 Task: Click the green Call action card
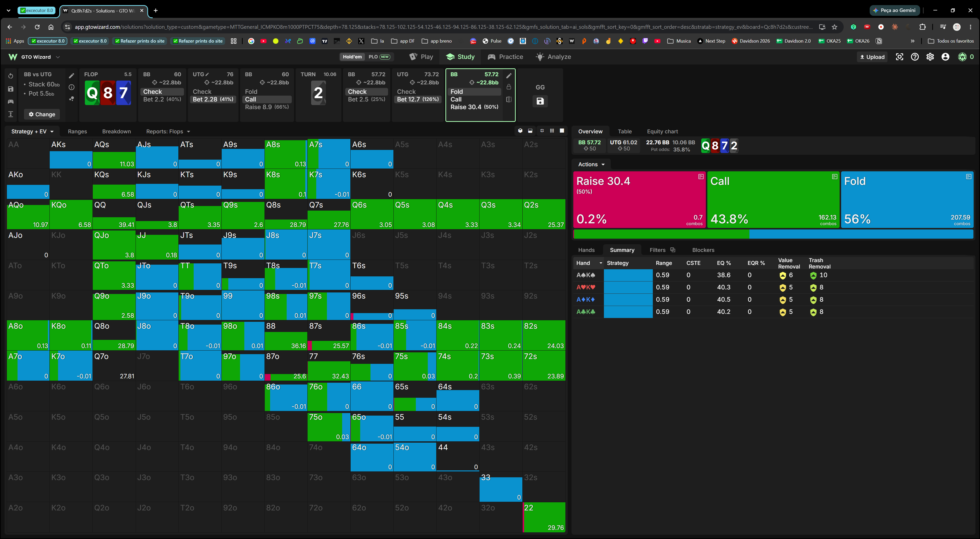773,200
